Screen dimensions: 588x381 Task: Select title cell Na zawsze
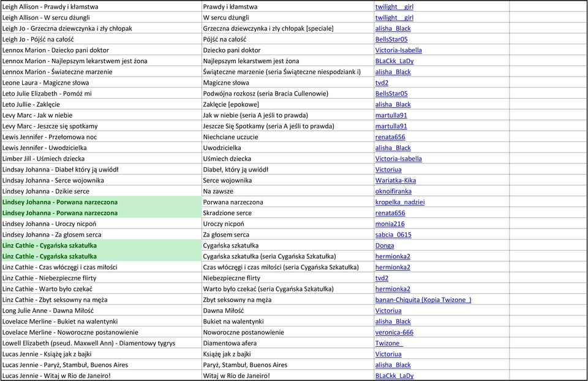click(x=288, y=192)
